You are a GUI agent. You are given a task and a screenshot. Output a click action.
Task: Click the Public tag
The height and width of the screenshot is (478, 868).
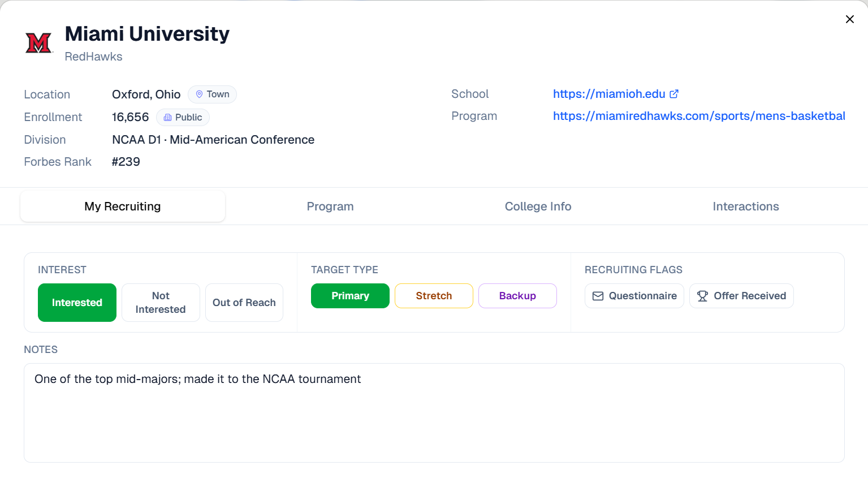pyautogui.click(x=183, y=118)
